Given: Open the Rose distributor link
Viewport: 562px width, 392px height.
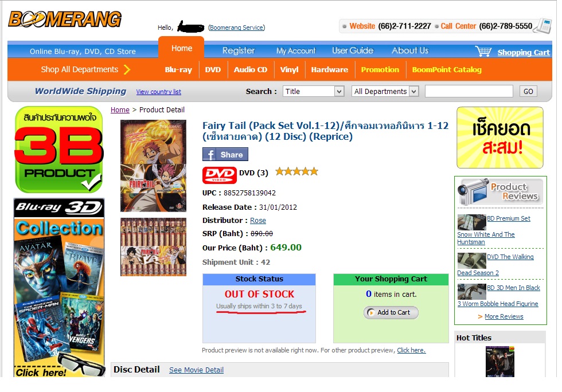Looking at the screenshot, I should pos(257,221).
